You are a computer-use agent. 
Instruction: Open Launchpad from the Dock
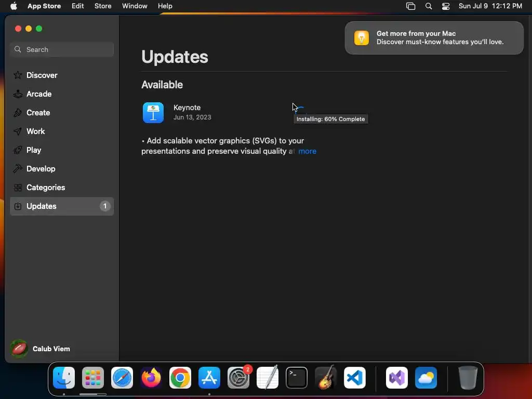93,378
